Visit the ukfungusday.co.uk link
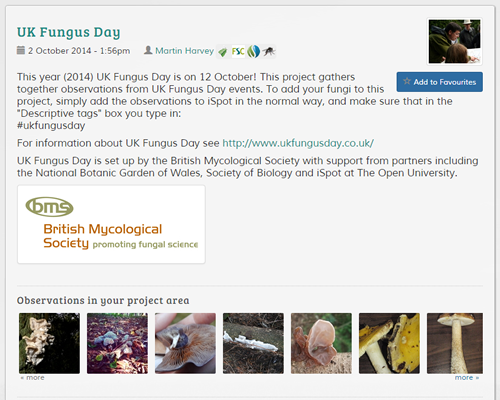Image resolution: width=500 pixels, height=400 pixels. [298, 143]
